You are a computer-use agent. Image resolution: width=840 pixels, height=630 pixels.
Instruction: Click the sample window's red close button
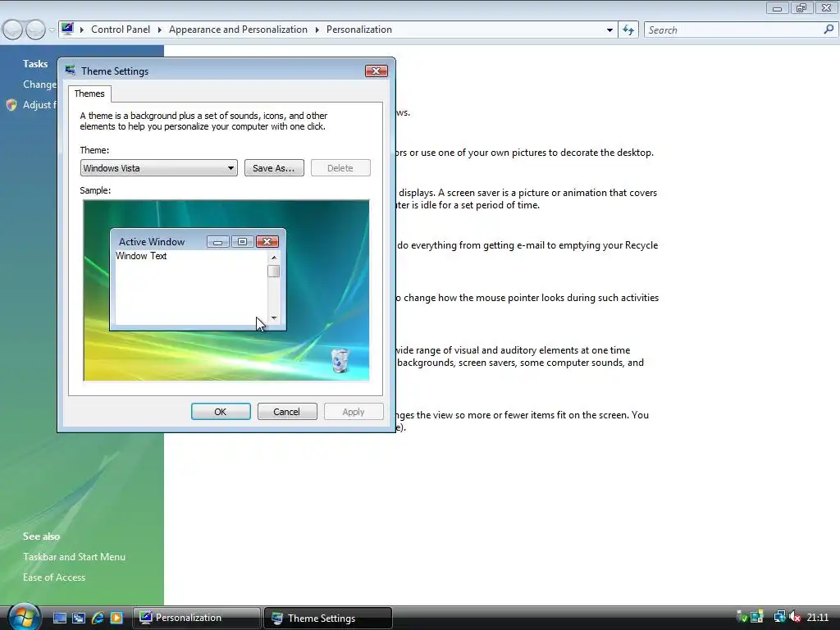[x=267, y=242]
